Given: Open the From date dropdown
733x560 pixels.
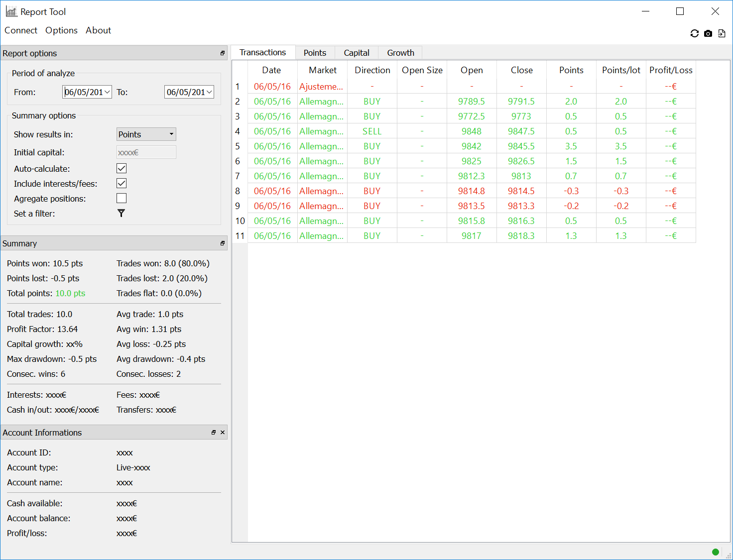Looking at the screenshot, I should pos(107,92).
